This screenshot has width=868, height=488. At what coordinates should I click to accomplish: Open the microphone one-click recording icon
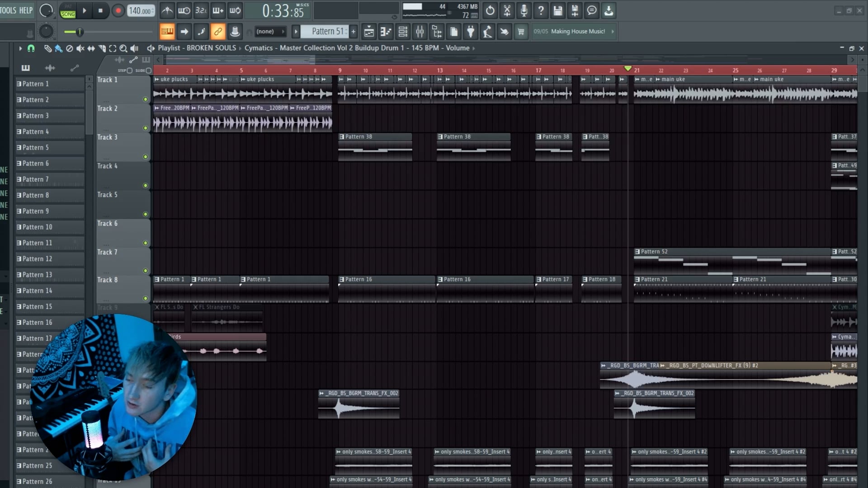tap(524, 10)
